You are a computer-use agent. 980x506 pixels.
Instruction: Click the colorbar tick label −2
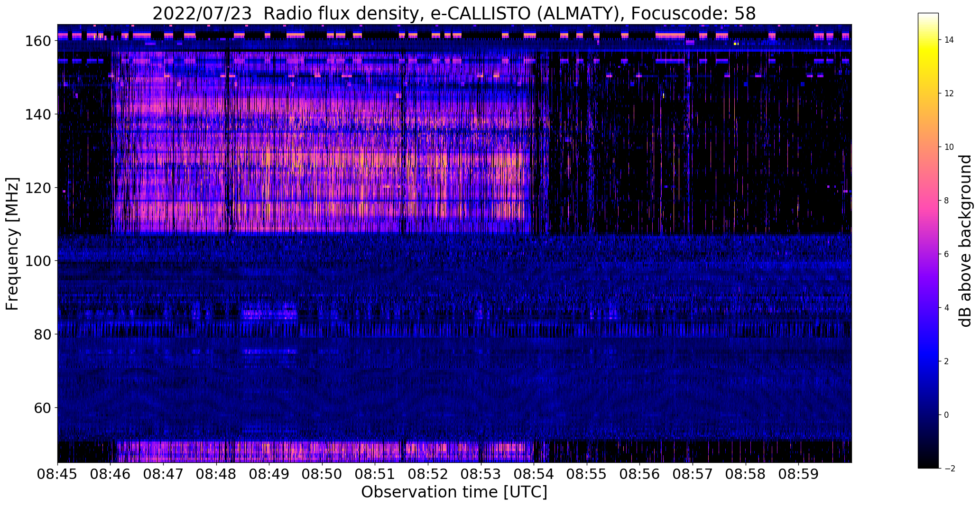point(949,469)
